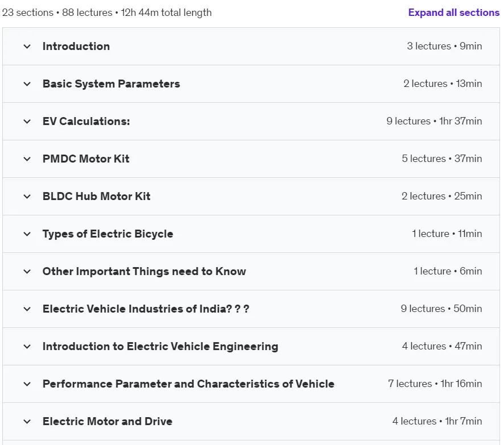The image size is (504, 445).
Task: Open the Basic System Parameters title
Action: tap(111, 84)
